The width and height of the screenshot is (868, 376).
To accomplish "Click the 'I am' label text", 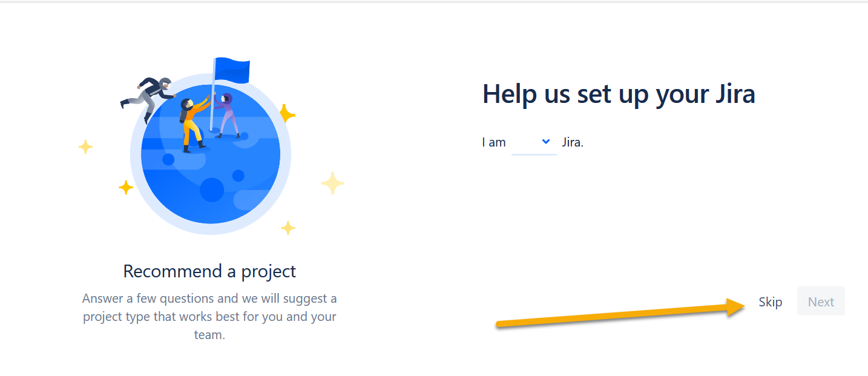I will pyautogui.click(x=494, y=143).
